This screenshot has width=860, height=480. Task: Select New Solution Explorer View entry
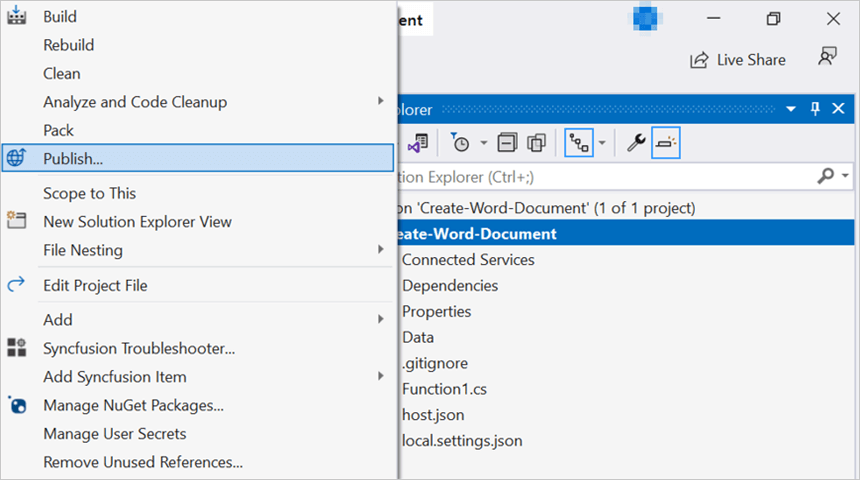pos(137,222)
